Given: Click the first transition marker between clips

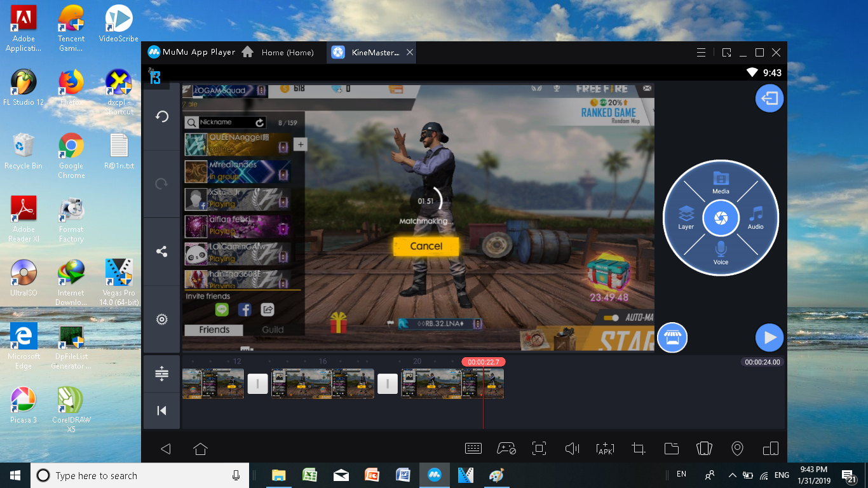Looking at the screenshot, I should 257,384.
